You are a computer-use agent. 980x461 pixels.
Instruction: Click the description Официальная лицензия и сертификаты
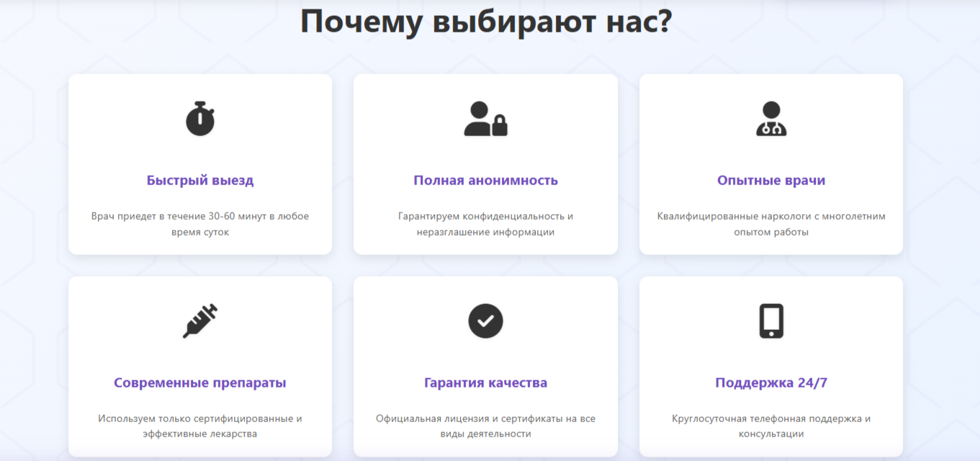coord(485,426)
